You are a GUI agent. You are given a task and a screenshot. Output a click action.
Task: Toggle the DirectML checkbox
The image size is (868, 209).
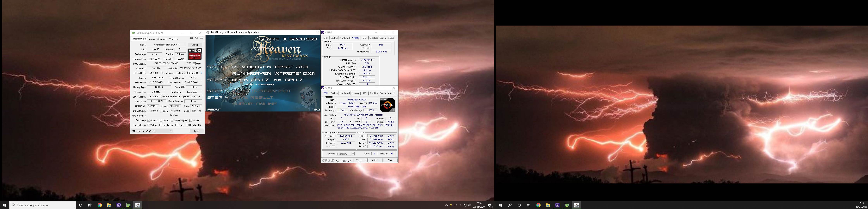pos(191,121)
